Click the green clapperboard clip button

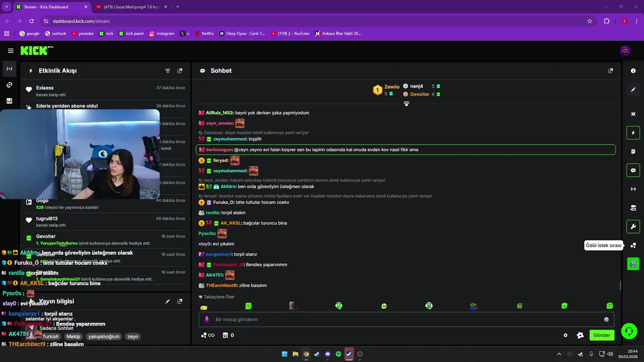pos(633,263)
